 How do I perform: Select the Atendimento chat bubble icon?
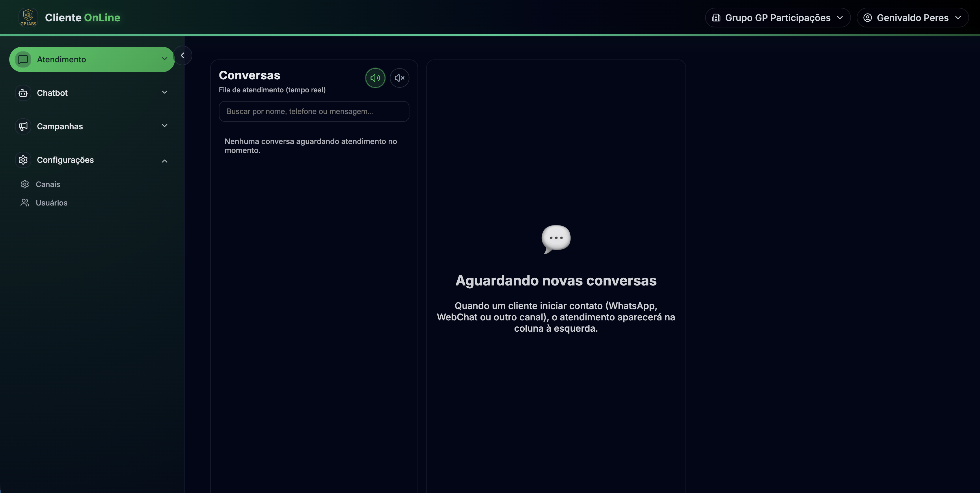click(23, 59)
